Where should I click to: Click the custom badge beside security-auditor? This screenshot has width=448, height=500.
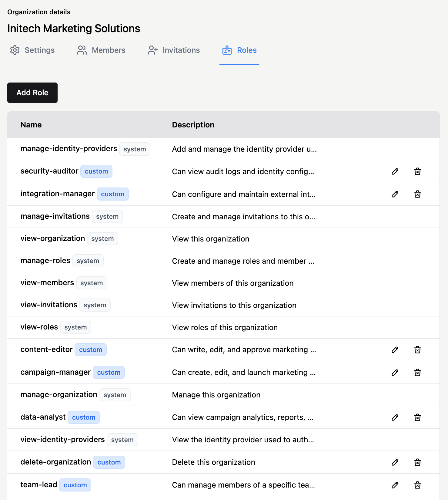(x=96, y=171)
